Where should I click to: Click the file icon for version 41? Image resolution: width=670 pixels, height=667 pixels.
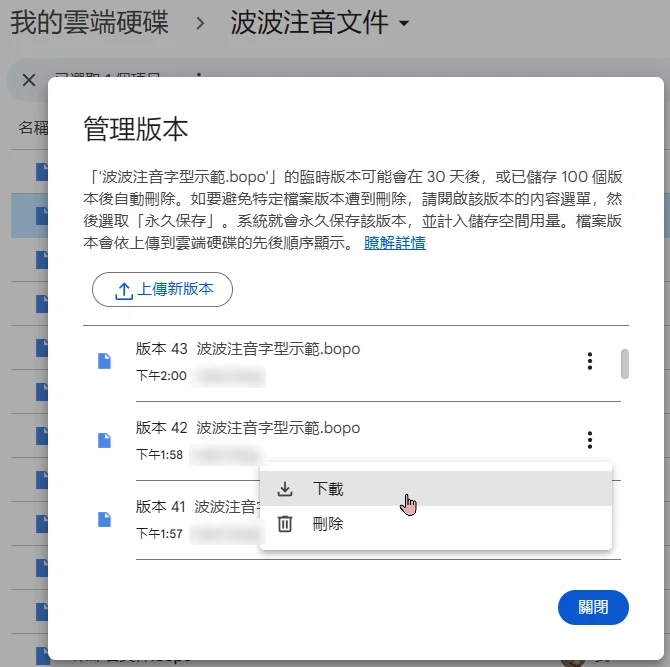point(104,519)
